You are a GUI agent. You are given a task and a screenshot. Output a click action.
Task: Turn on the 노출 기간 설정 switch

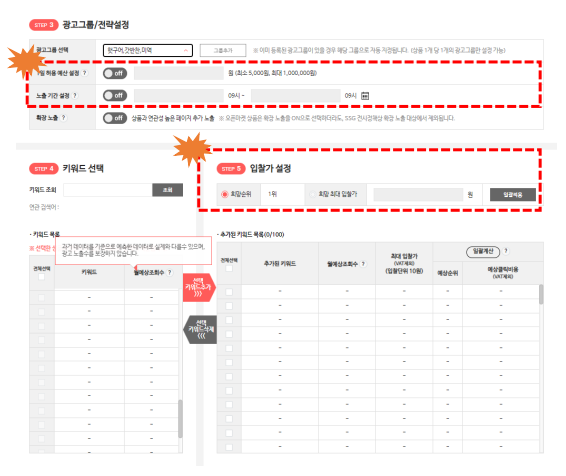point(115,96)
